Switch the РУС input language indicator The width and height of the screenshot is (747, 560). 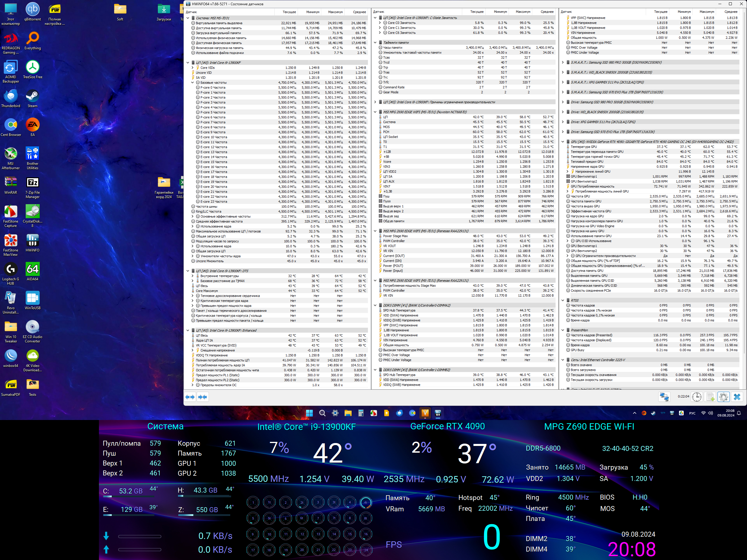(692, 413)
